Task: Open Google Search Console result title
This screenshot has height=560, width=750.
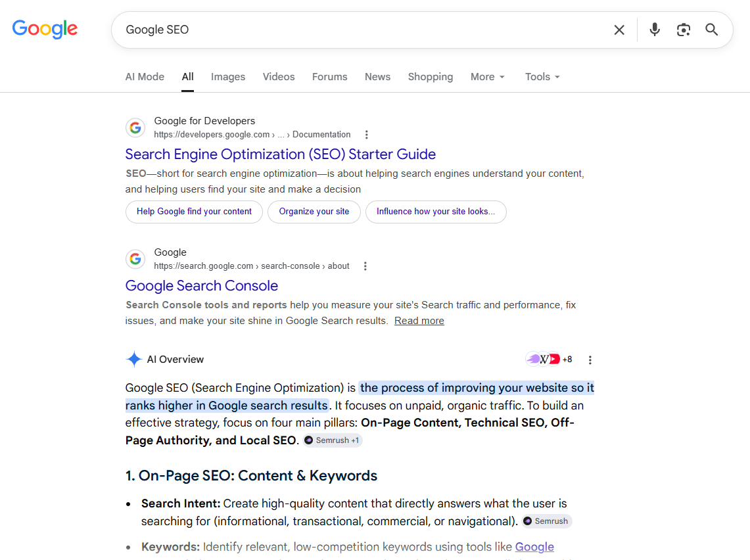Action: point(201,286)
